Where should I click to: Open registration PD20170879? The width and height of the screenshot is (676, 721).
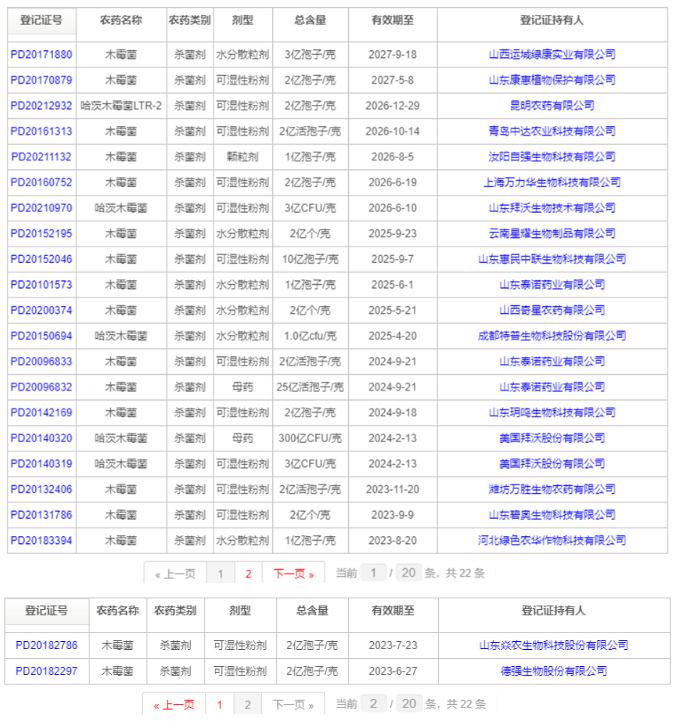tap(41, 80)
